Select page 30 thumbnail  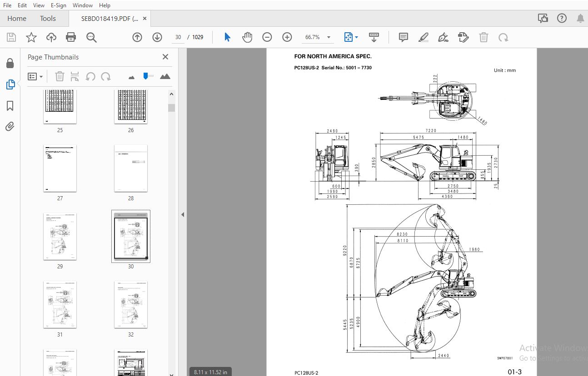(x=131, y=236)
